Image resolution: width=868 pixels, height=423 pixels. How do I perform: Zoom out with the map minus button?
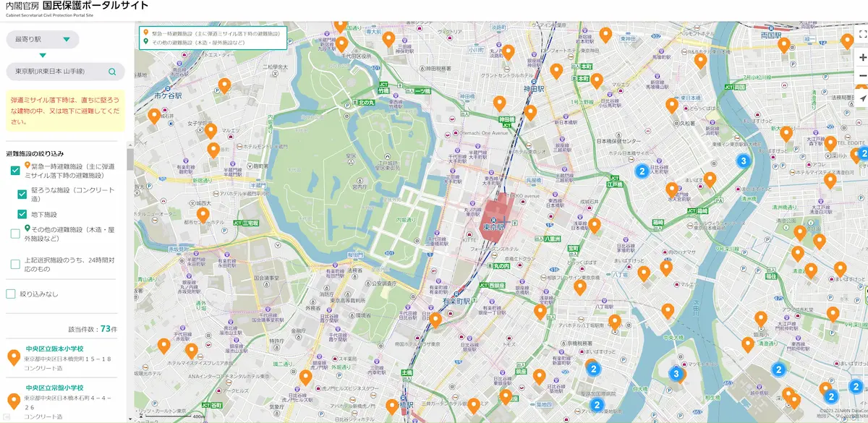tap(862, 75)
